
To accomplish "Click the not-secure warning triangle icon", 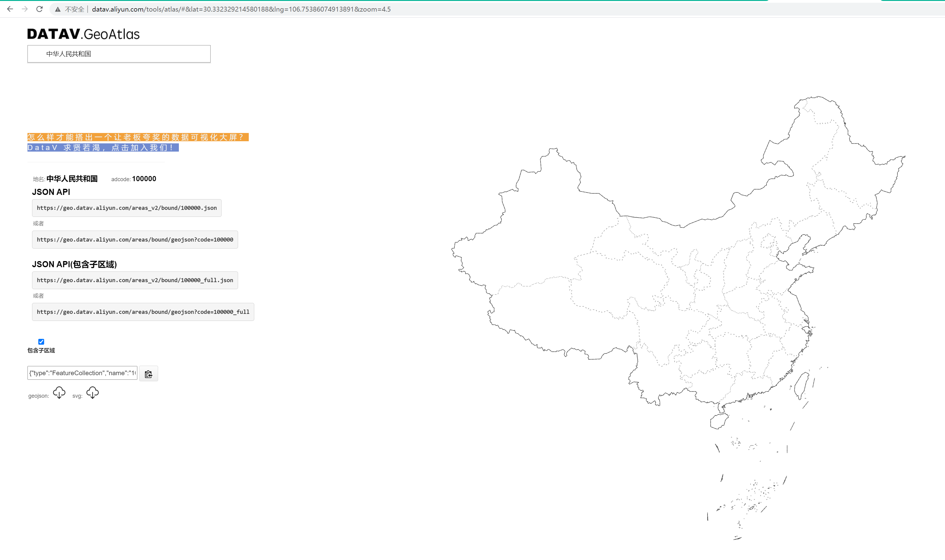I will pyautogui.click(x=58, y=9).
